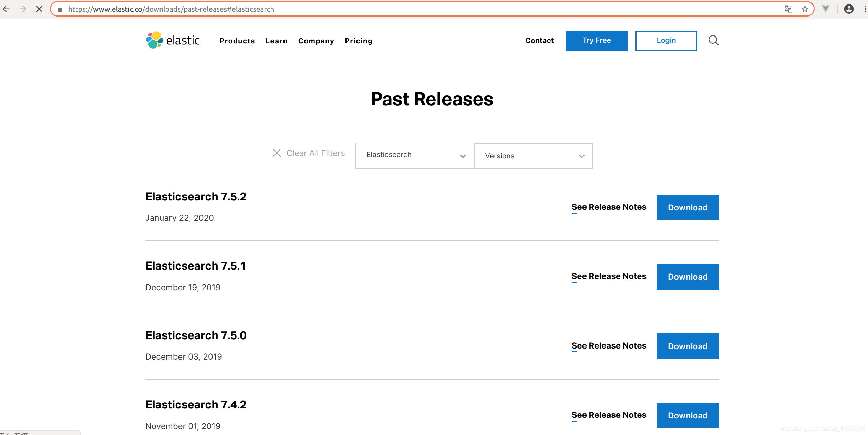
Task: Click the Login button
Action: coord(666,41)
